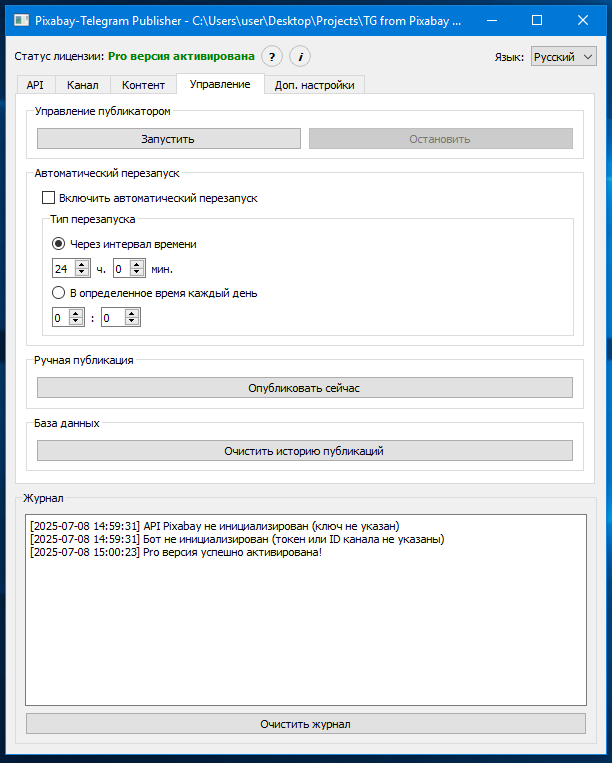
Task: Maximize the Pixabay-Telegram Publisher window
Action: click(x=537, y=20)
